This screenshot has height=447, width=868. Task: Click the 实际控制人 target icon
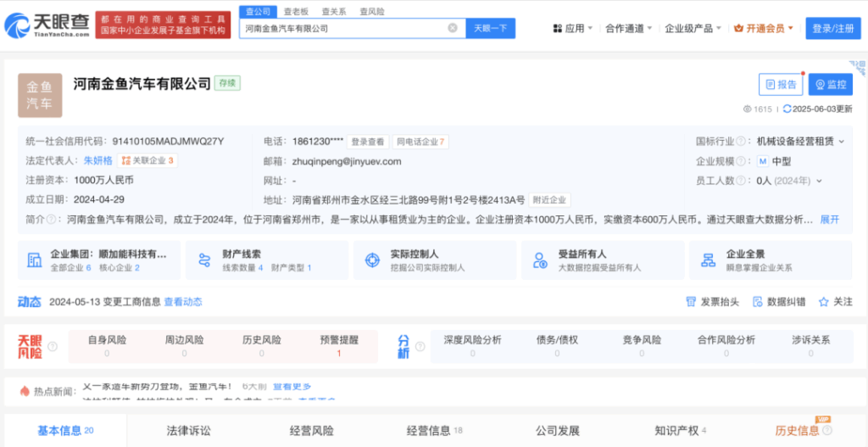(x=371, y=260)
